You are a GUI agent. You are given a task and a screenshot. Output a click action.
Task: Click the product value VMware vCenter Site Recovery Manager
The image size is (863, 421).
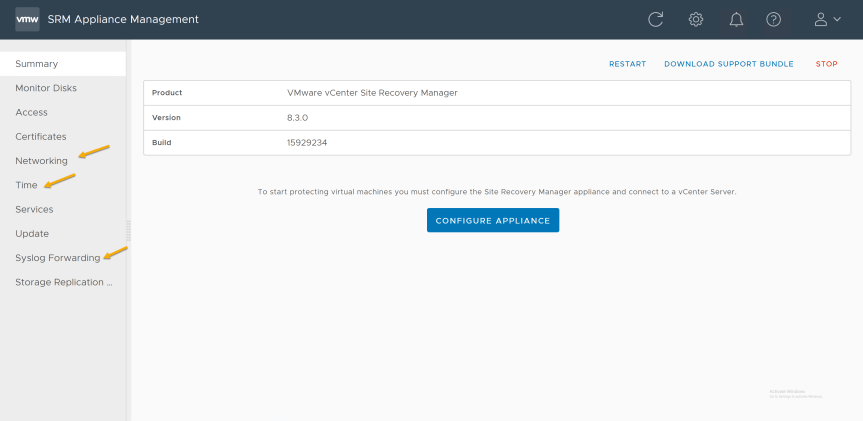click(373, 93)
